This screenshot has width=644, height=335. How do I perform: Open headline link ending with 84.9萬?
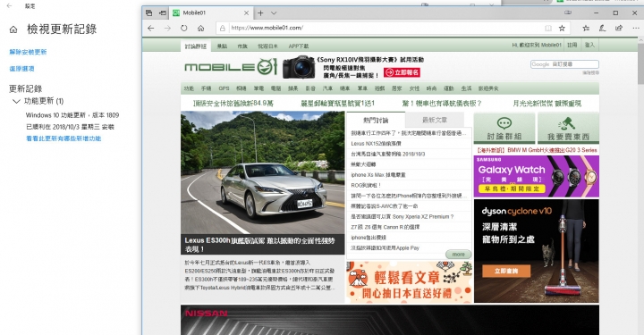(233, 104)
